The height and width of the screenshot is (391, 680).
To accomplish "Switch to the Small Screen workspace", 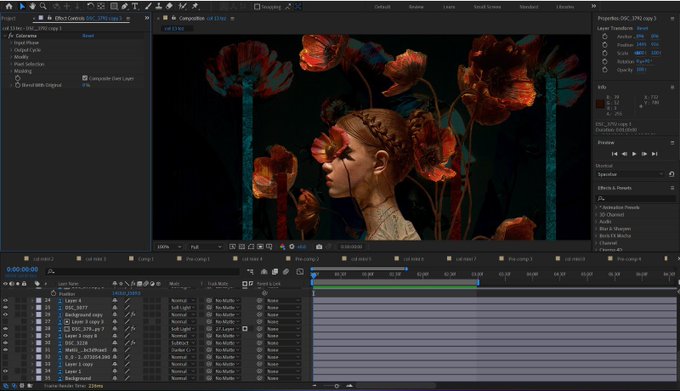I will [x=487, y=7].
